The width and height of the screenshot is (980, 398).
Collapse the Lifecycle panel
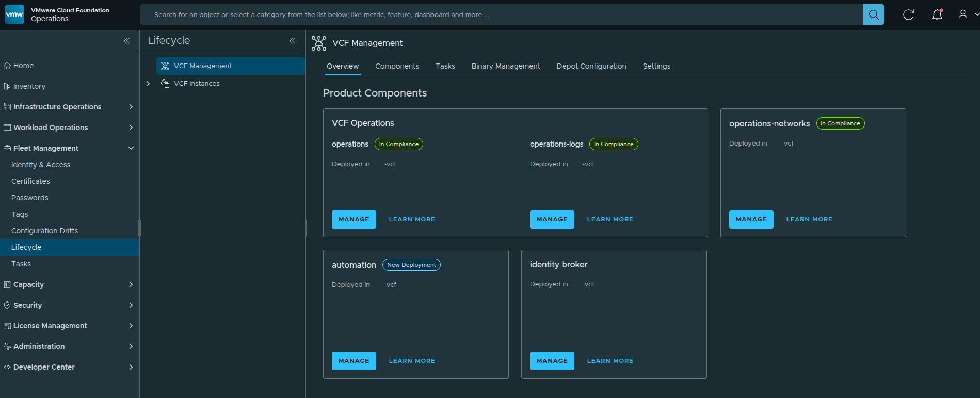coord(292,41)
